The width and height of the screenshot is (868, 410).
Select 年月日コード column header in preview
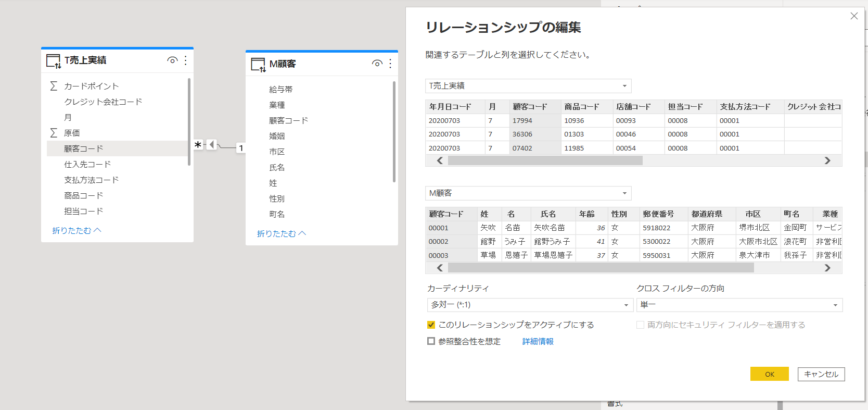tap(455, 107)
